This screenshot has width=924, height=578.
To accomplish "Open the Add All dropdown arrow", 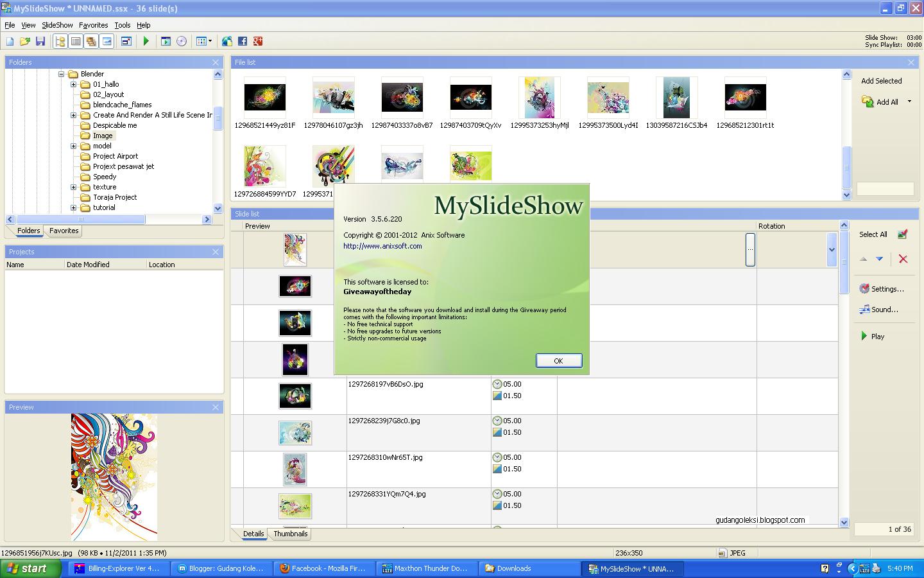I will (x=909, y=101).
